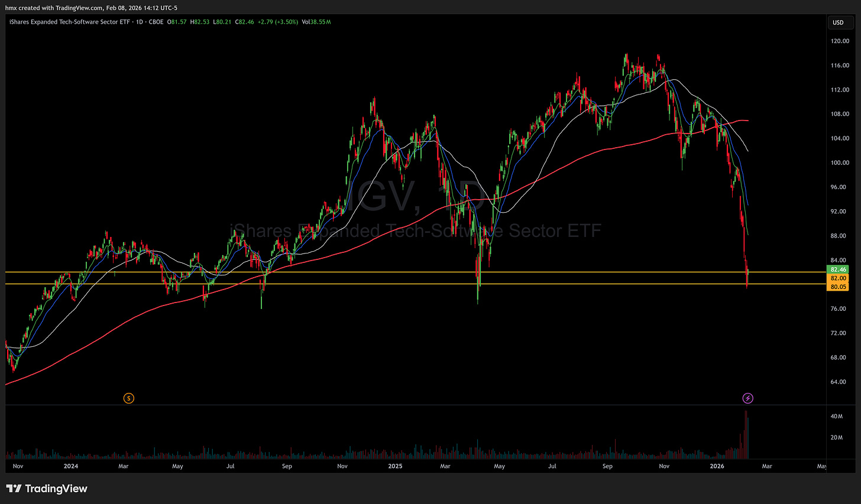The image size is (861, 504).
Task: Click the orange S event marker
Action: pyautogui.click(x=128, y=398)
